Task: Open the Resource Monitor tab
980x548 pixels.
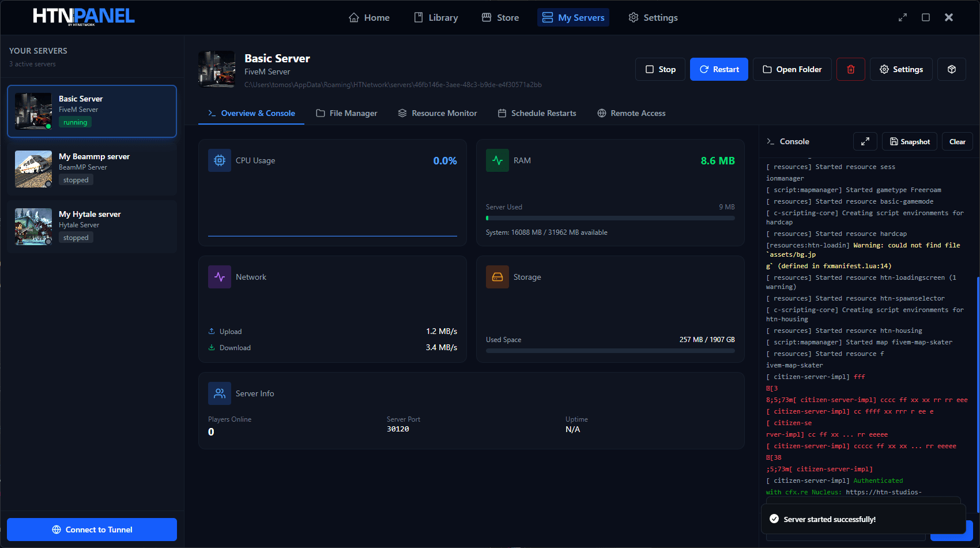Action: tap(438, 113)
